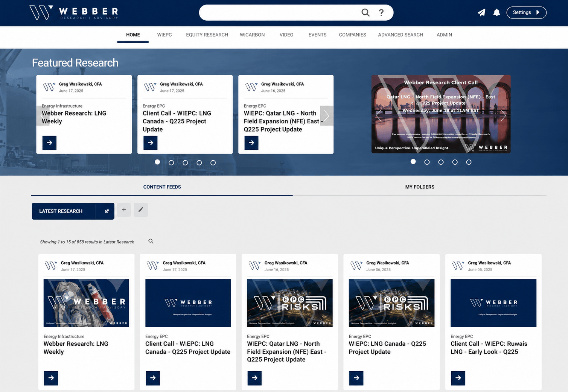Image resolution: width=568 pixels, height=392 pixels.
Task: Search within Latest Research results
Action: 151,241
